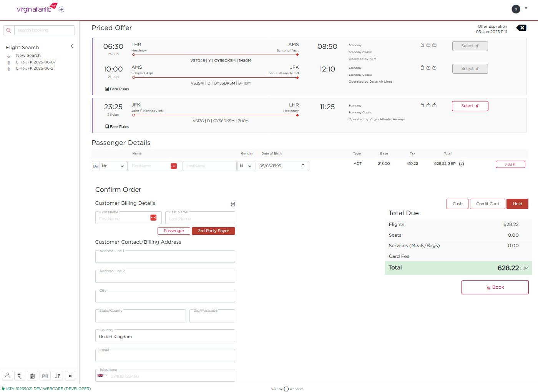538x392 pixels.
Task: Delete the LHR-JFK 2025-06-21 search entry
Action: 9,69
